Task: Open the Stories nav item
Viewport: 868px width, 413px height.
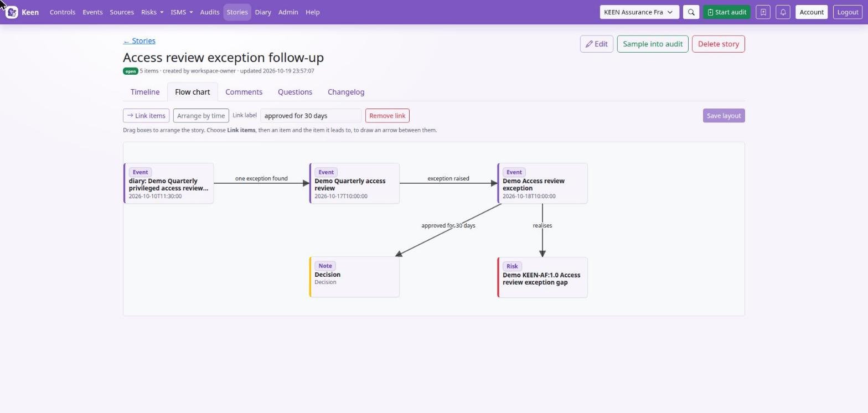Action: tap(237, 12)
